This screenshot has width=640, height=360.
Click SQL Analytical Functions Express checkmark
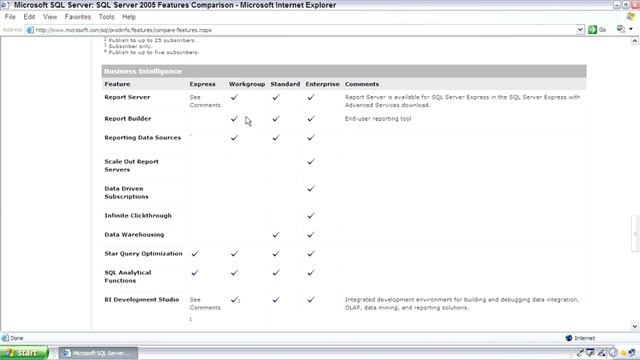coord(195,273)
